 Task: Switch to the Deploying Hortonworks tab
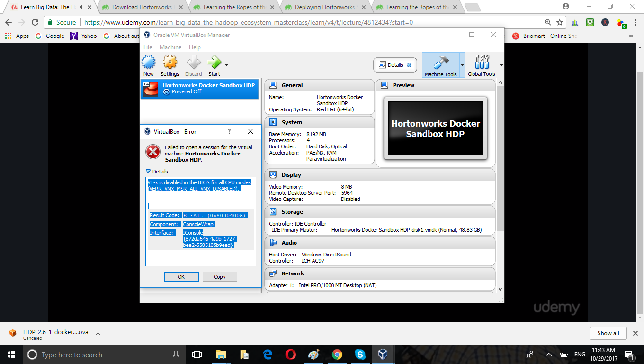(x=325, y=7)
